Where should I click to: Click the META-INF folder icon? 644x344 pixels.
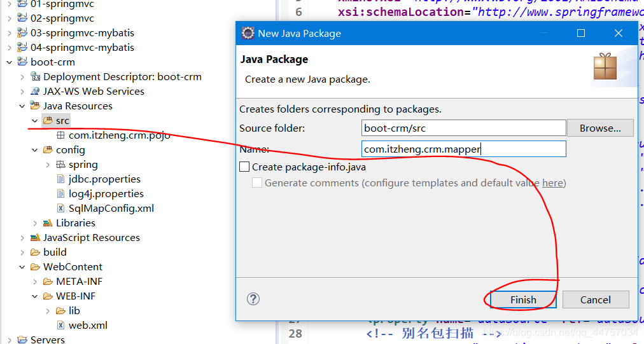coord(48,282)
